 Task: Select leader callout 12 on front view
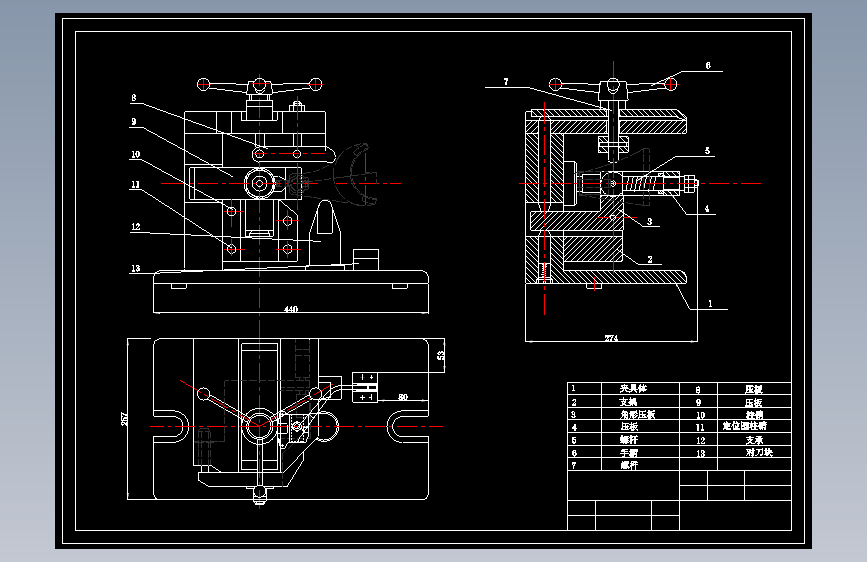(x=136, y=227)
